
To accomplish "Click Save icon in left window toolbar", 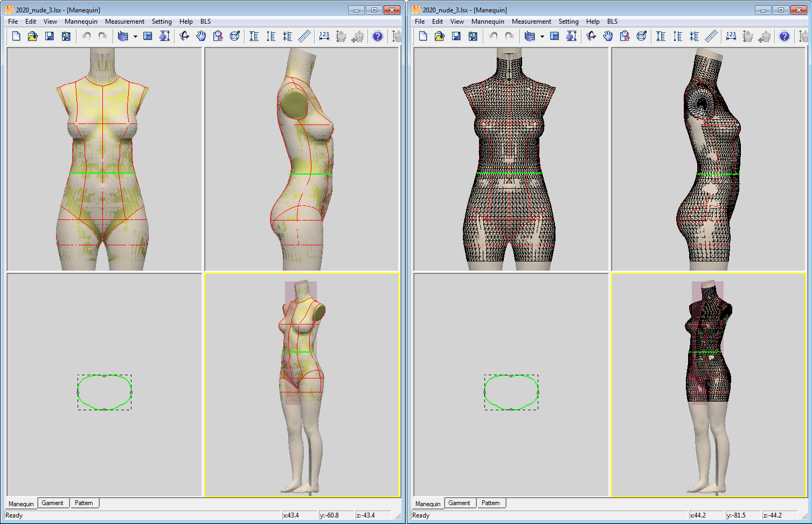I will (x=49, y=36).
